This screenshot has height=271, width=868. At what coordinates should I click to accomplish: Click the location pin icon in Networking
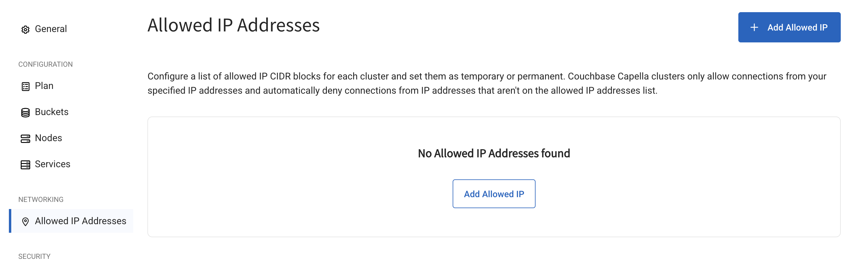coord(25,221)
